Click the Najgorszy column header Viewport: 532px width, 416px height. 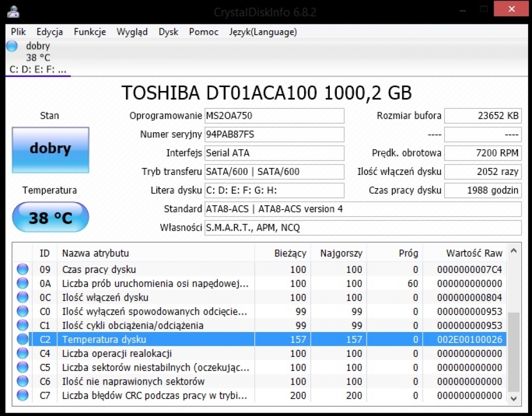click(338, 253)
